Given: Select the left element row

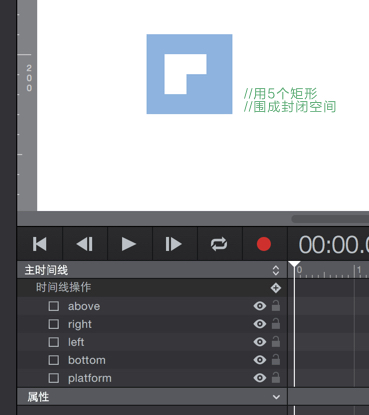Looking at the screenshot, I should point(152,342).
